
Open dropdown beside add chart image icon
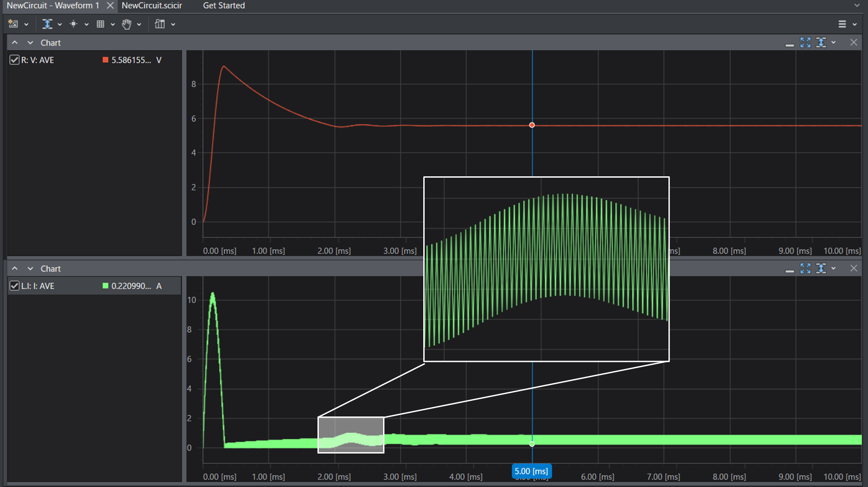pyautogui.click(x=26, y=25)
